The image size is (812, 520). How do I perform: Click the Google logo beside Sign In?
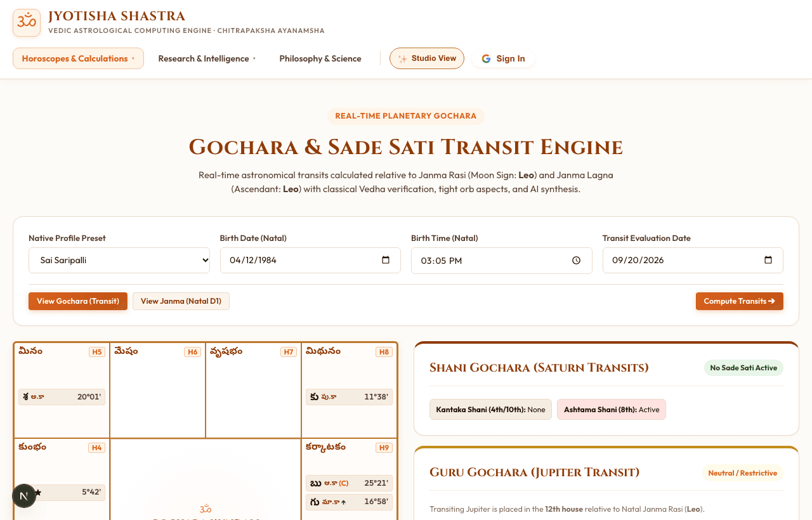[x=486, y=58]
